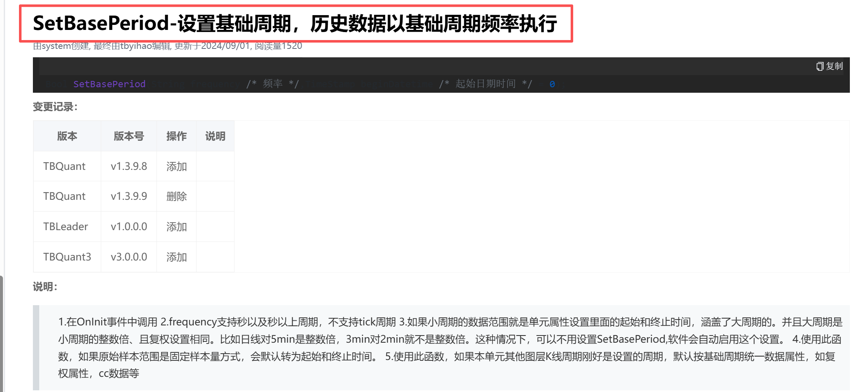Select the 操作 column header

[176, 136]
